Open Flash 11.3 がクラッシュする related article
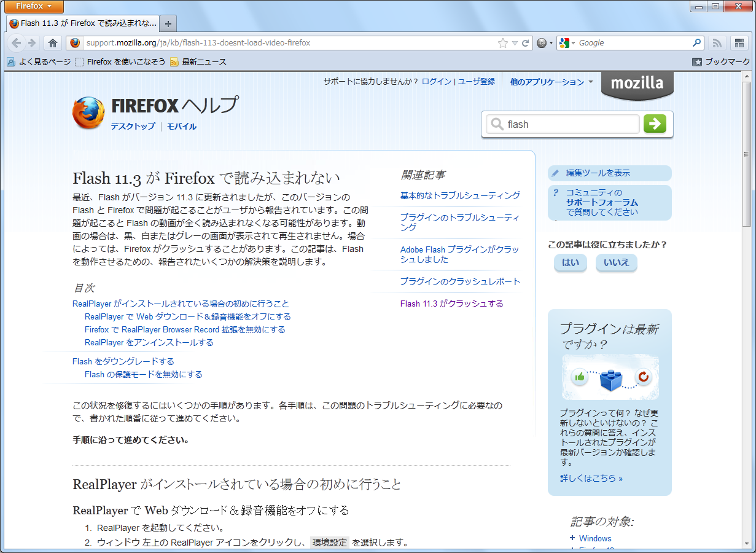This screenshot has width=756, height=553. click(451, 304)
